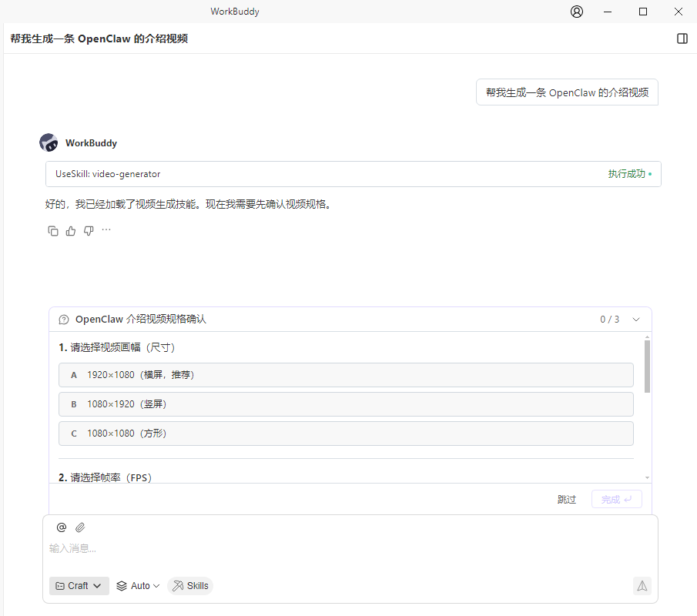The height and width of the screenshot is (616, 697).
Task: Click the 执行成功 status text
Action: click(x=626, y=174)
